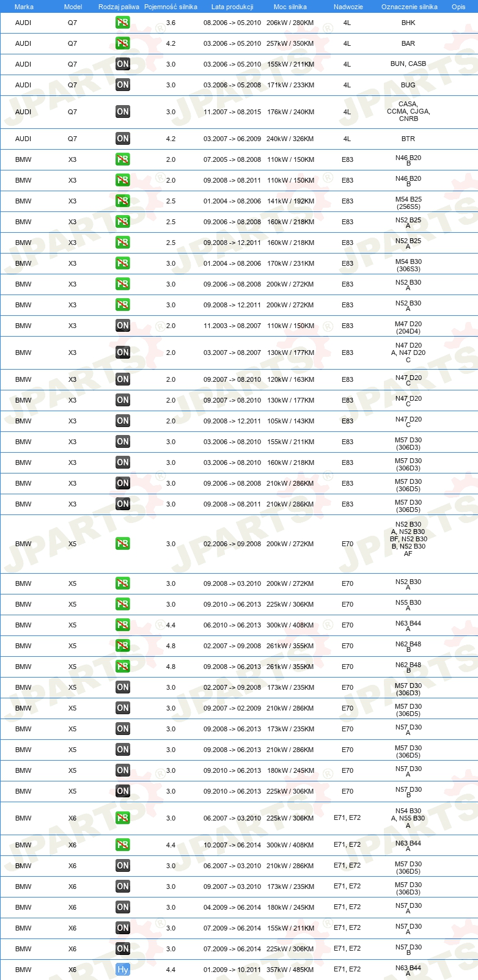Click ON diesel icon in BMW X3 155kW / 211KM row
Image resolution: width=478 pixels, height=980 pixels.
click(123, 442)
